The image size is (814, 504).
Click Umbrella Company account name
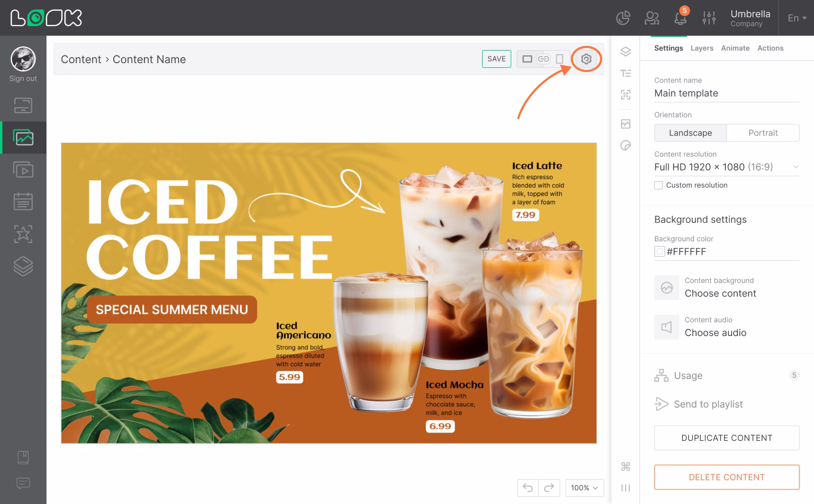pyautogui.click(x=750, y=18)
